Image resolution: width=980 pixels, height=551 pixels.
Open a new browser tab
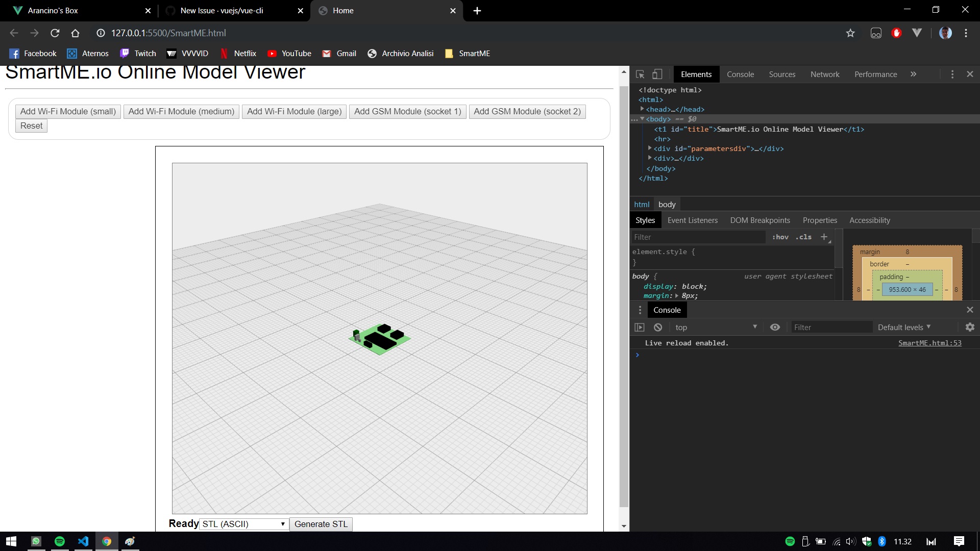pyautogui.click(x=477, y=11)
